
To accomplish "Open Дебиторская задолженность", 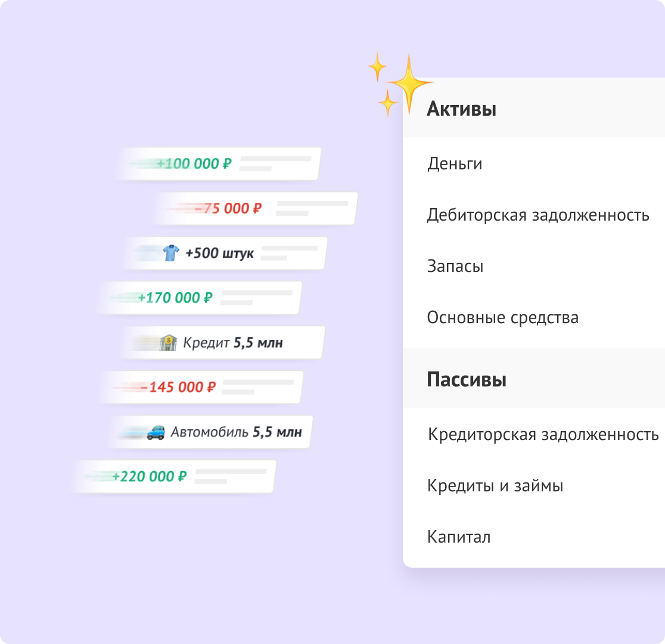I will pos(539,215).
